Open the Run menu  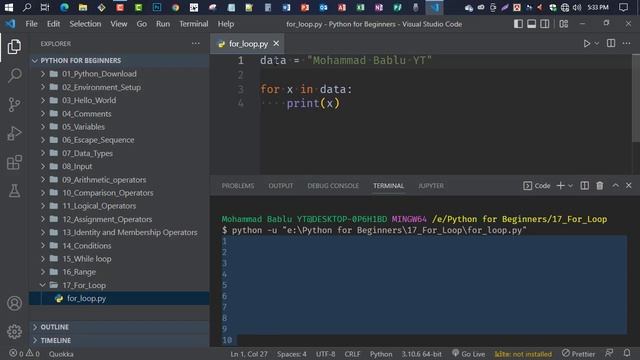pos(163,24)
